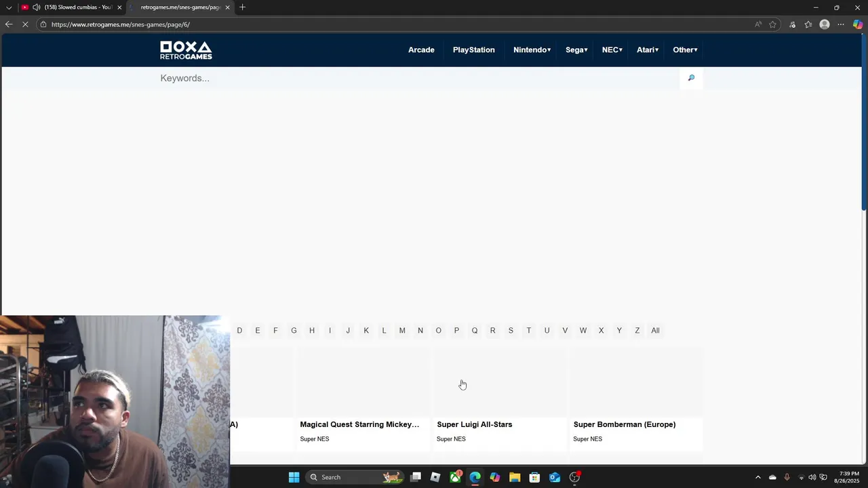Click the page vertical scrollbar thumb
Screen dimensions: 868x488
pos(864,122)
